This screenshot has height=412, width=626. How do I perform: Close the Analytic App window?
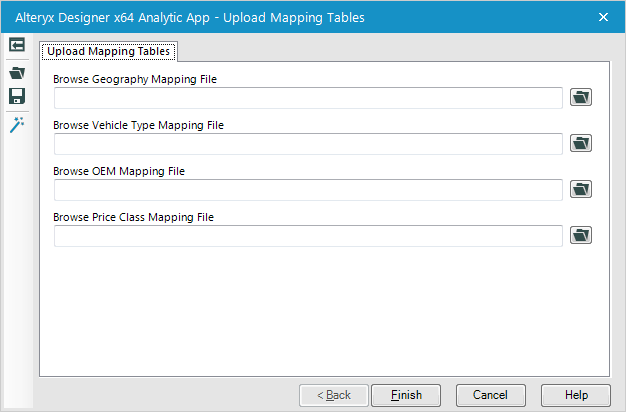coord(603,17)
